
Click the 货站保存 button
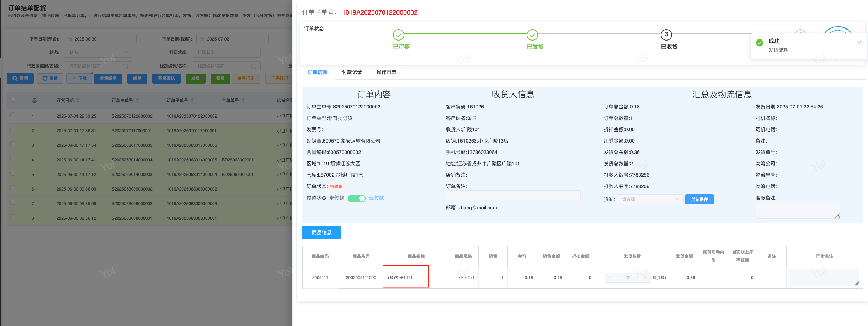[x=699, y=199]
